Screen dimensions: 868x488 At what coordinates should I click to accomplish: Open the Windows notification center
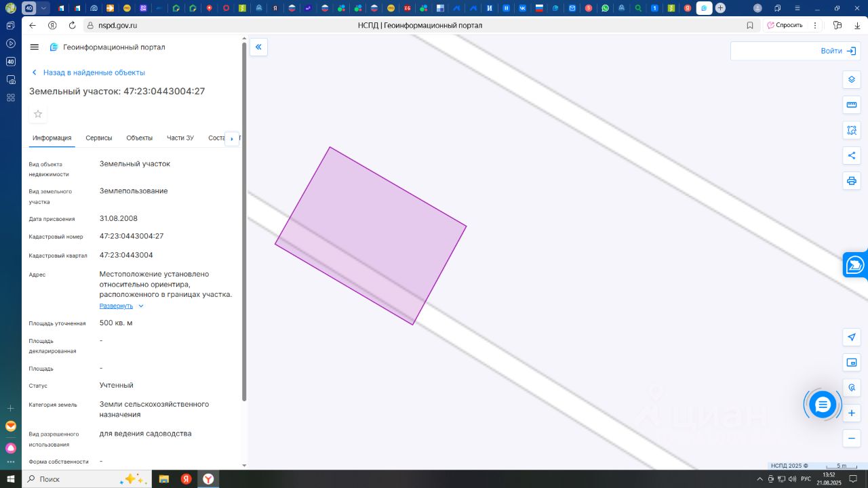point(853,479)
